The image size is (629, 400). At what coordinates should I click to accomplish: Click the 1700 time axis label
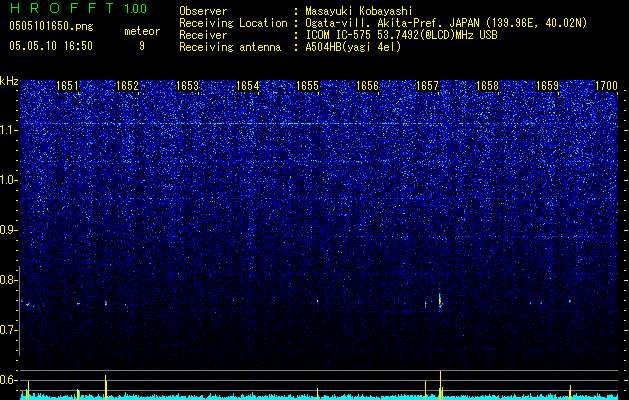tap(607, 86)
